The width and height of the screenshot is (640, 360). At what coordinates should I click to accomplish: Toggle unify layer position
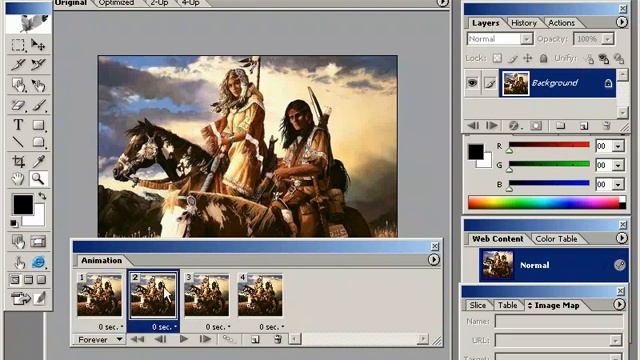coord(589,58)
